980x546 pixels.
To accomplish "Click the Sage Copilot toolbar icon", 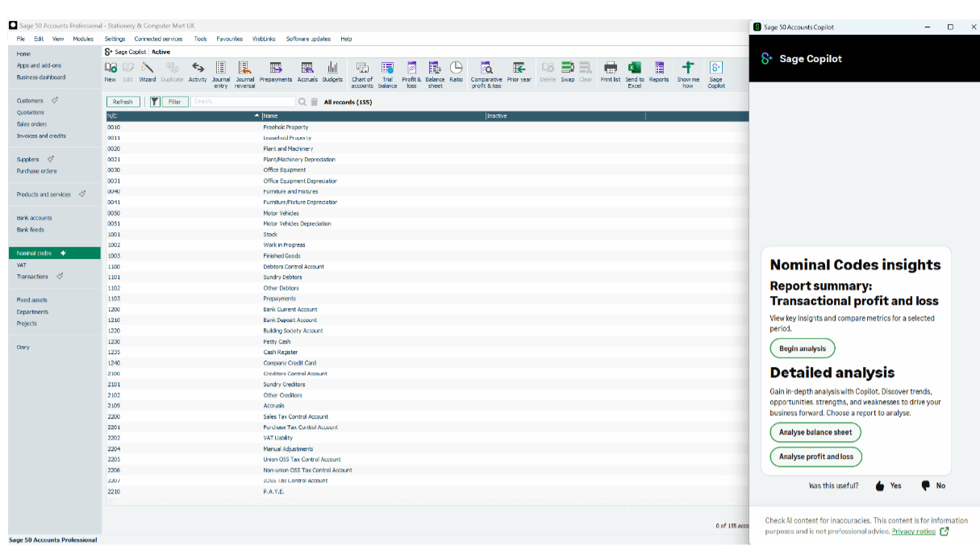I will (x=716, y=74).
